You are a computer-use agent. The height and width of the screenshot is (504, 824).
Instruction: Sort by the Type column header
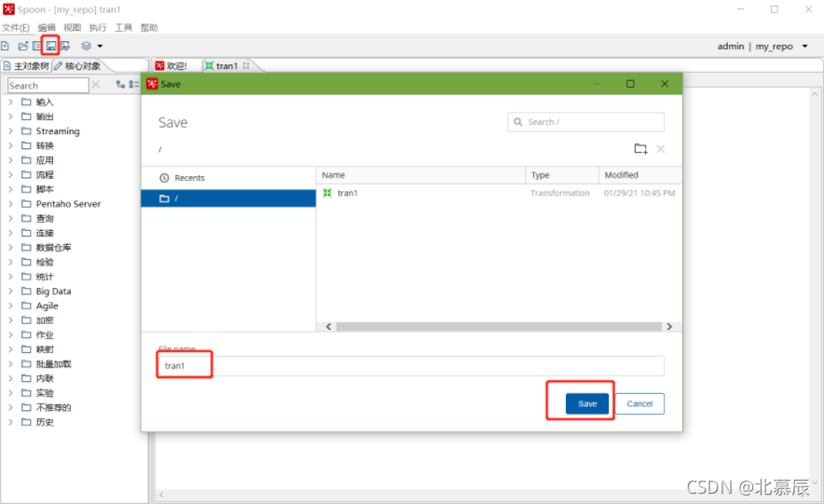(x=562, y=175)
